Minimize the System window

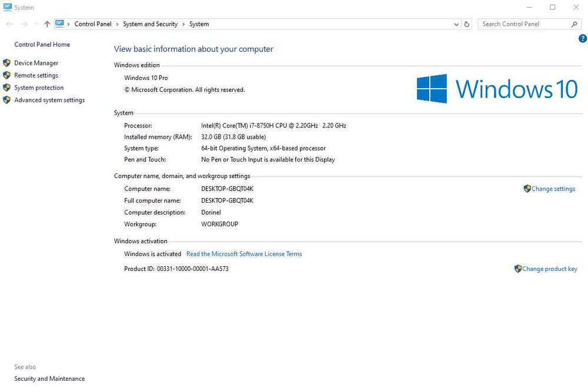coord(529,7)
